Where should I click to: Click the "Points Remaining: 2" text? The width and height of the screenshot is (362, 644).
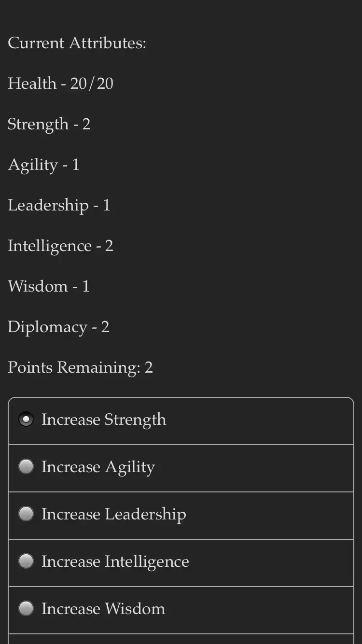80,367
